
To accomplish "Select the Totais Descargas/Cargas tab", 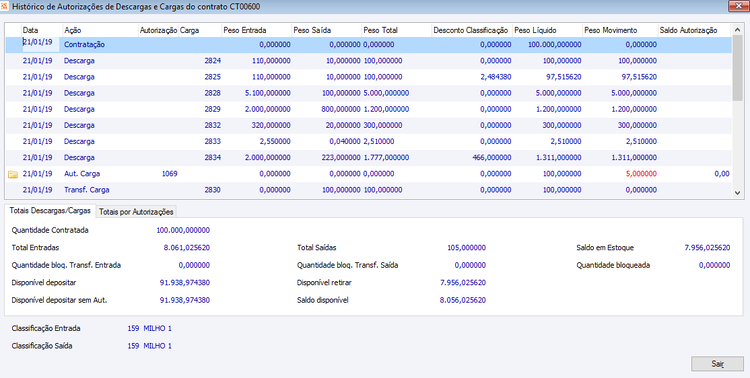I will [50, 211].
